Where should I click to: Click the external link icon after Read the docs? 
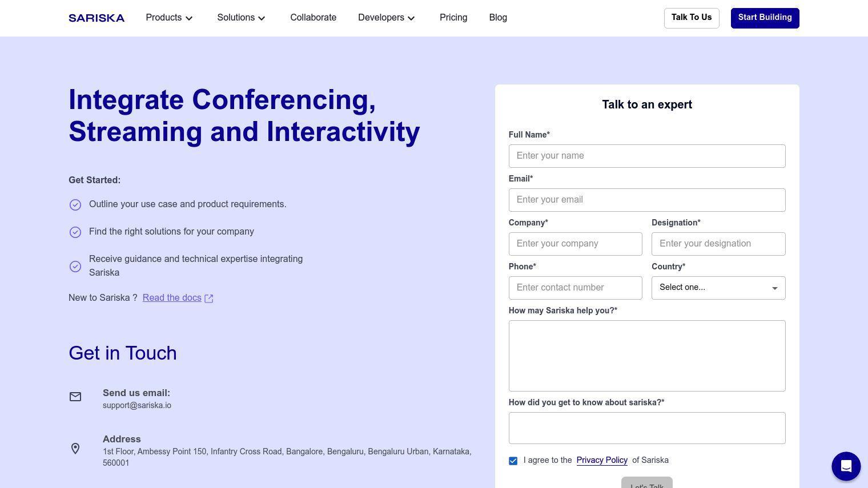tap(209, 299)
